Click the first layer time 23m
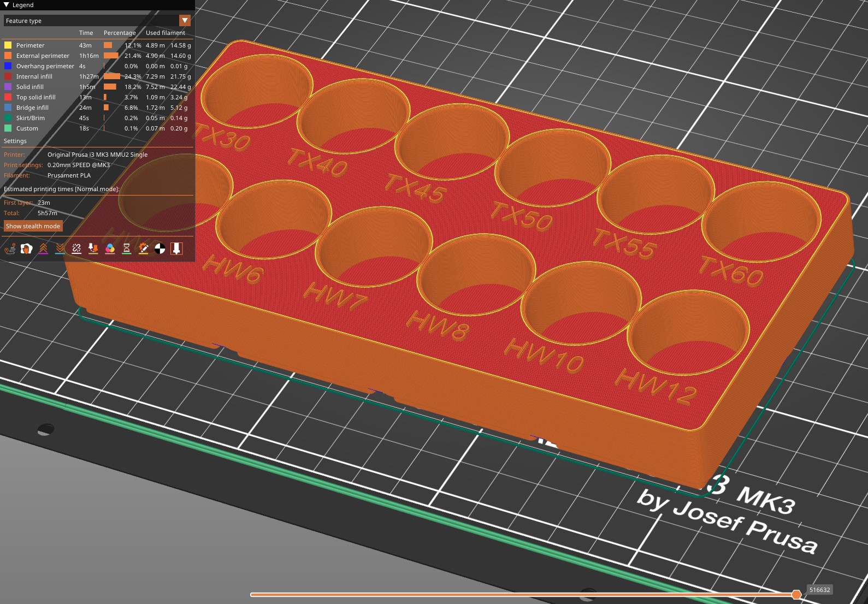This screenshot has width=868, height=604. 44,203
